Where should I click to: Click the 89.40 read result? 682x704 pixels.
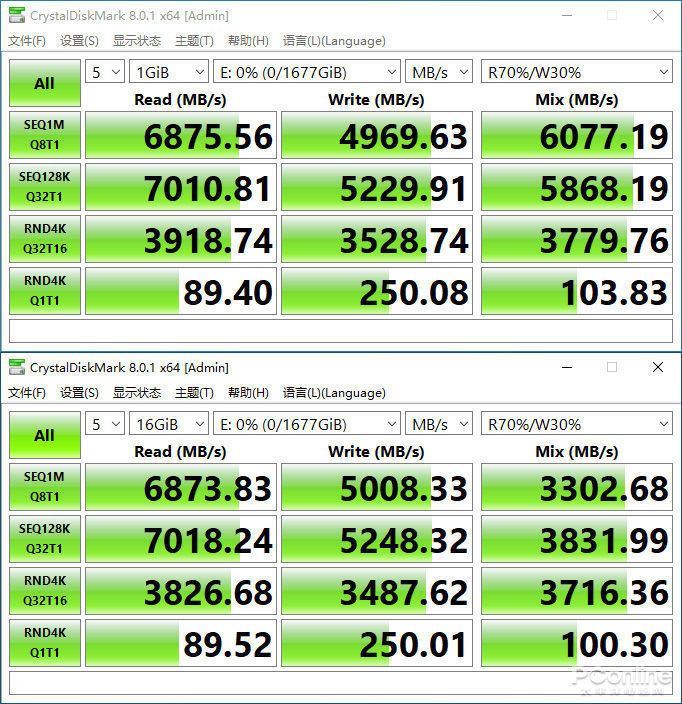[x=181, y=291]
